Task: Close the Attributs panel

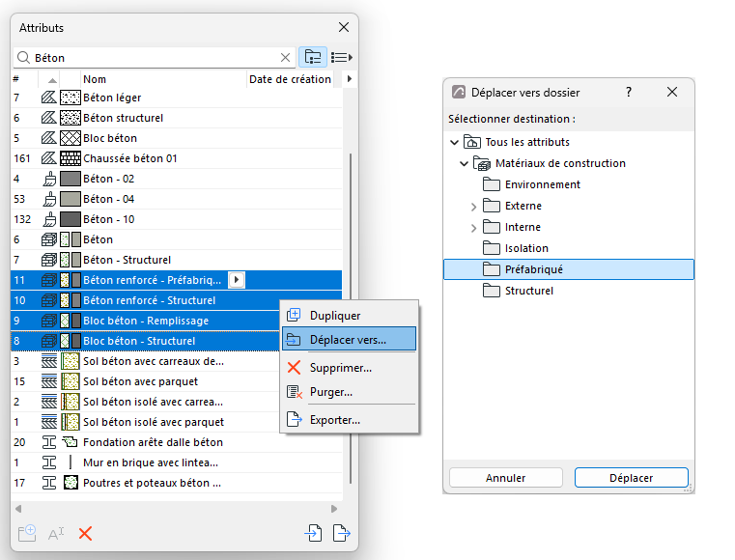Action: [x=344, y=27]
